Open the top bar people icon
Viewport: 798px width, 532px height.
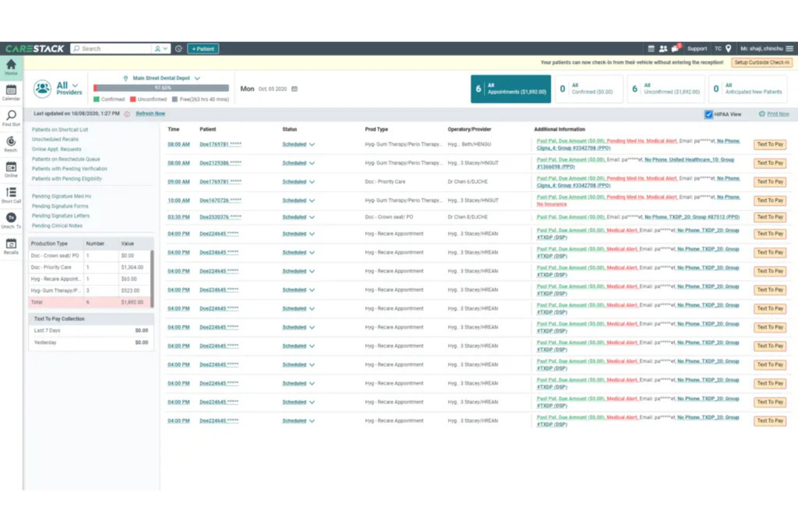coord(663,49)
